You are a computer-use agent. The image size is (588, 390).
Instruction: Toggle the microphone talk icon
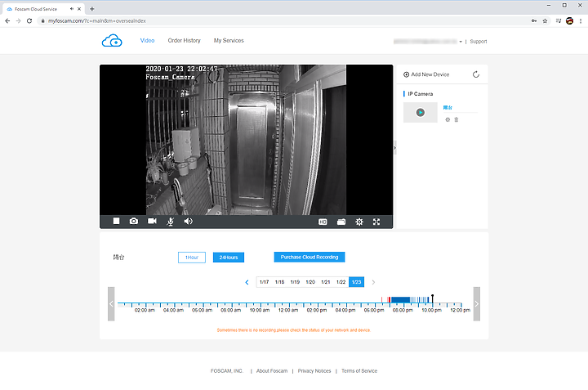[x=170, y=222]
